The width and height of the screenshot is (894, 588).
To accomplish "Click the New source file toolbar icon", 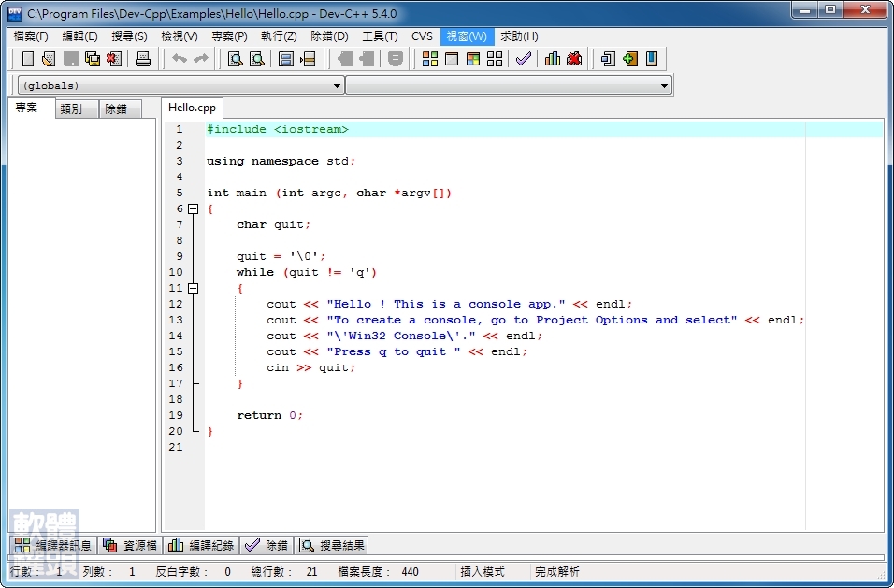I will [28, 59].
